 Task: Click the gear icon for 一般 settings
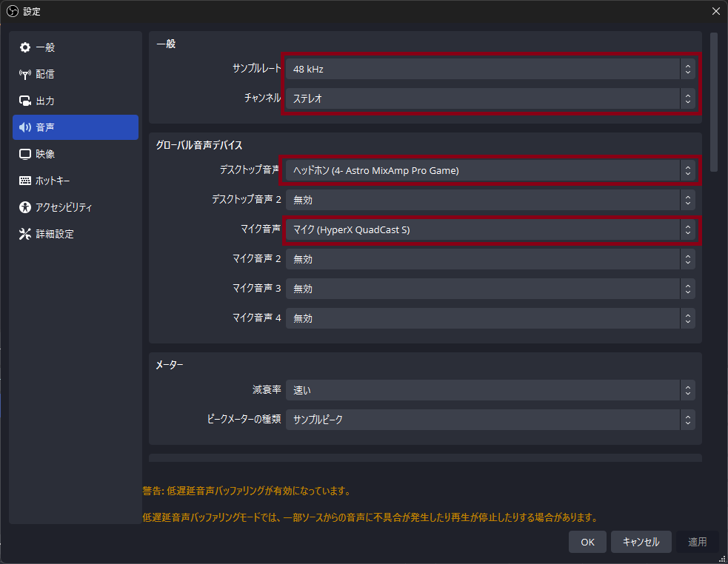25,47
